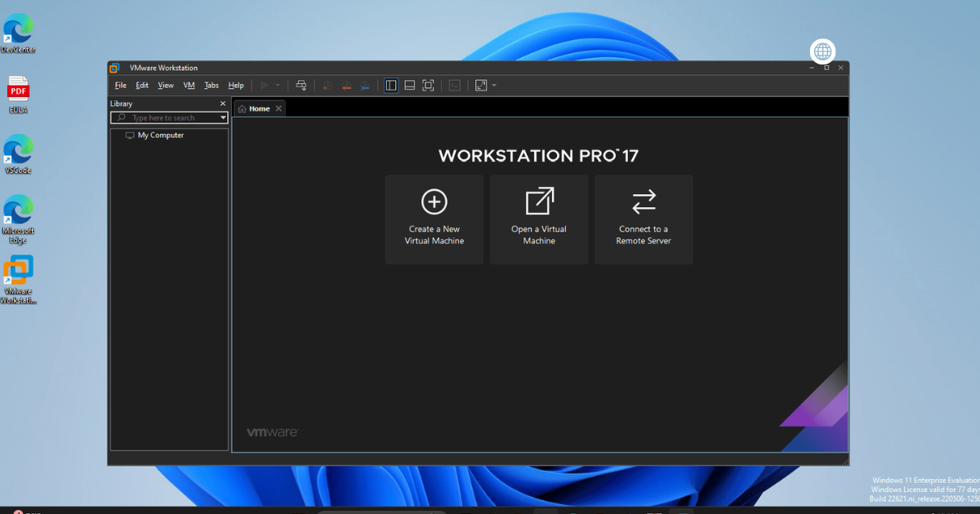Close the VMware Workstation window
Image resolution: width=980 pixels, height=514 pixels.
coord(841,68)
